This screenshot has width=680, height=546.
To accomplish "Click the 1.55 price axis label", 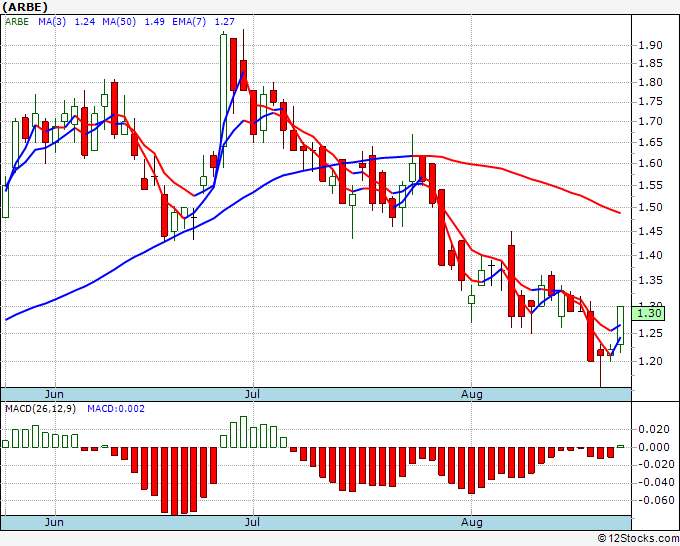I will [x=650, y=186].
